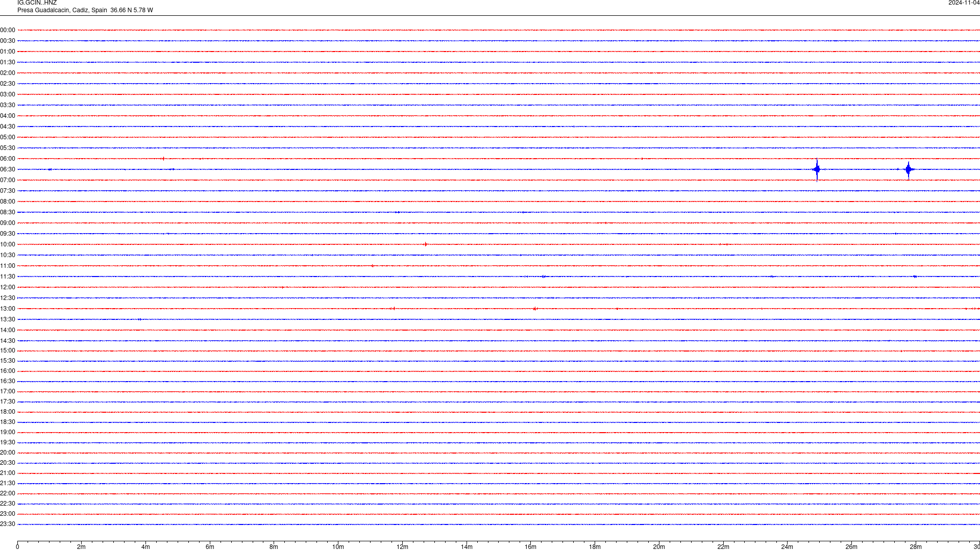
Task: Select the 04:00 time label
Action: 8,116
